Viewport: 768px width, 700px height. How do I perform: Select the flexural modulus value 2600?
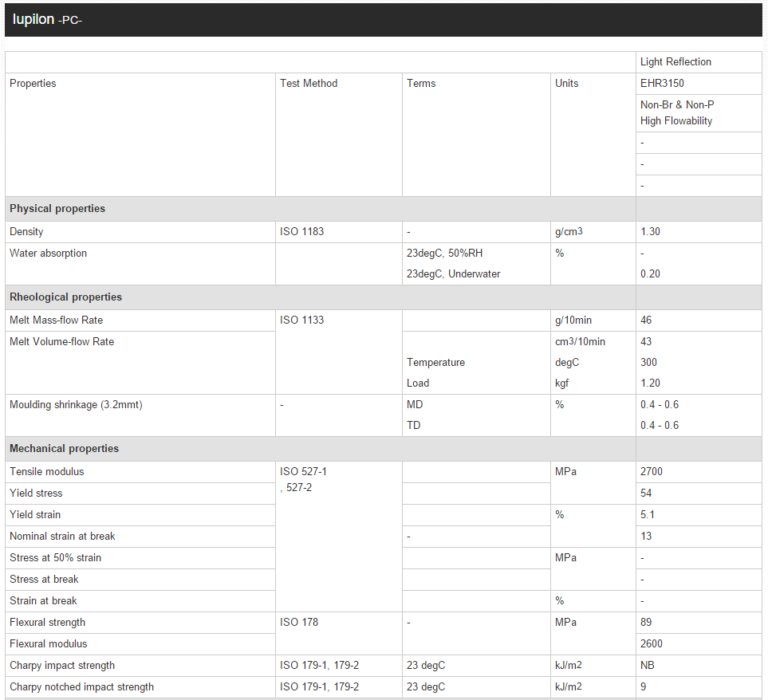[x=652, y=643]
